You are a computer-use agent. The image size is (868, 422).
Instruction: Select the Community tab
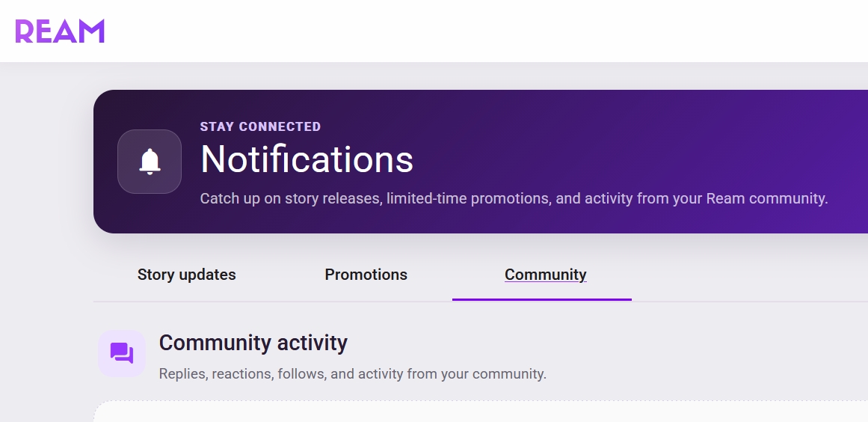(545, 275)
